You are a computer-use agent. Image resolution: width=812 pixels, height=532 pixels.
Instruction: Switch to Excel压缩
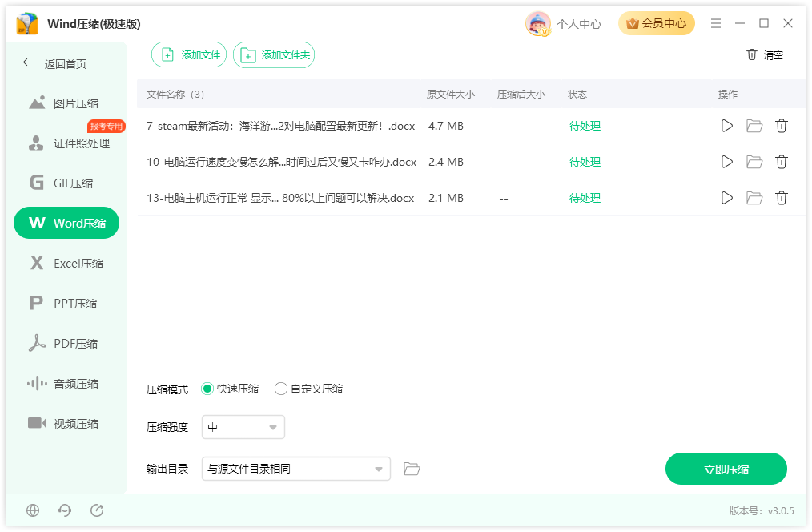pos(66,263)
